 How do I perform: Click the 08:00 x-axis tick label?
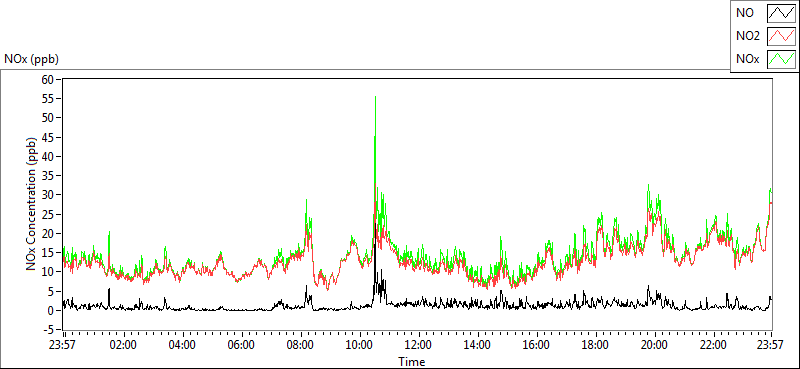[x=301, y=344]
